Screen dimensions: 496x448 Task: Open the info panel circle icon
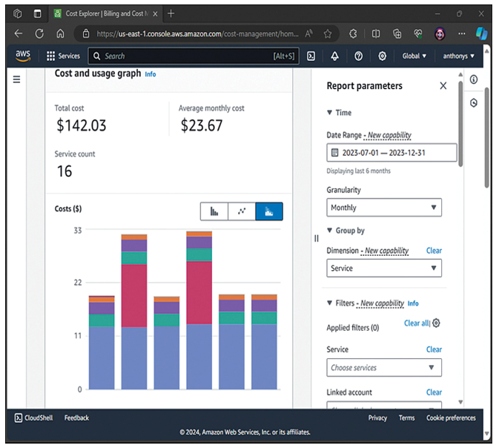click(x=474, y=79)
